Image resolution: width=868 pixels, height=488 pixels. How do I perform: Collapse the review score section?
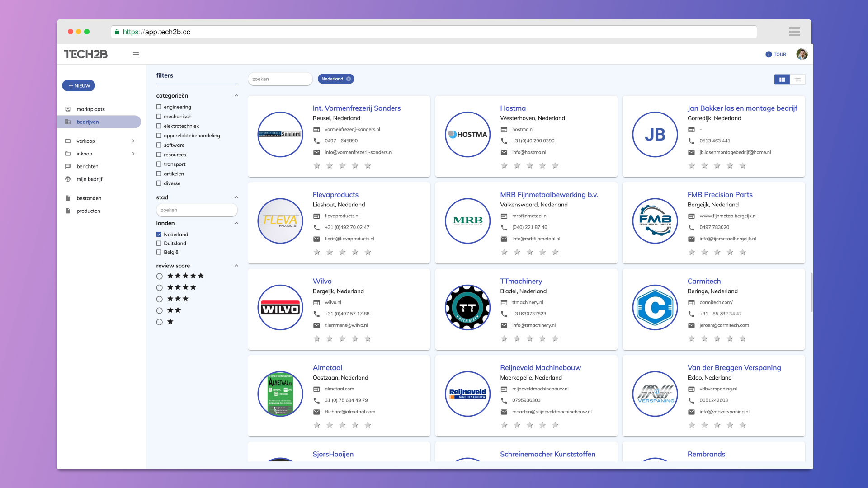tap(236, 266)
